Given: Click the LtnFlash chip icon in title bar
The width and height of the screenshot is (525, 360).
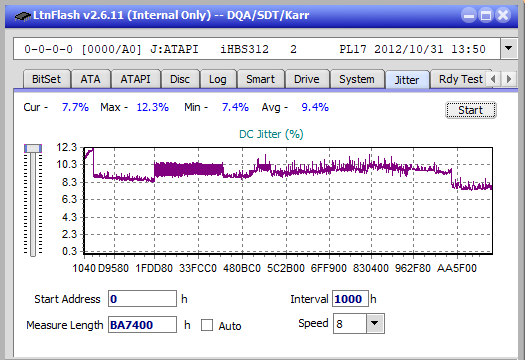Looking at the screenshot, I should tap(23, 15).
